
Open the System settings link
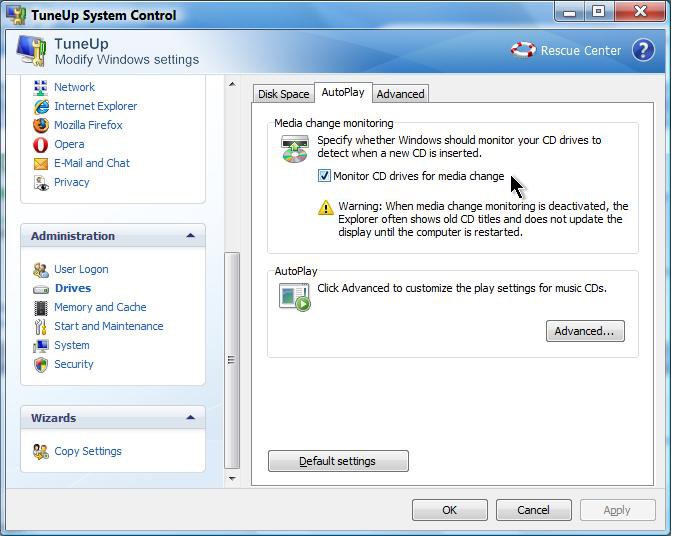(72, 346)
